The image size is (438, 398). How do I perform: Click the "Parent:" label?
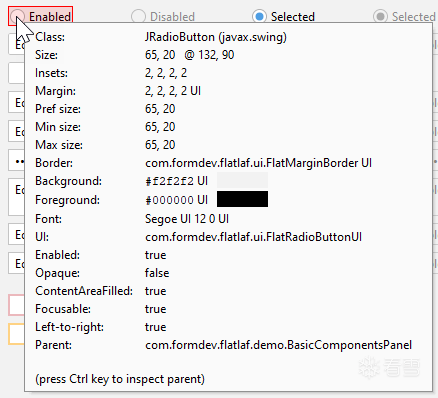tap(53, 345)
